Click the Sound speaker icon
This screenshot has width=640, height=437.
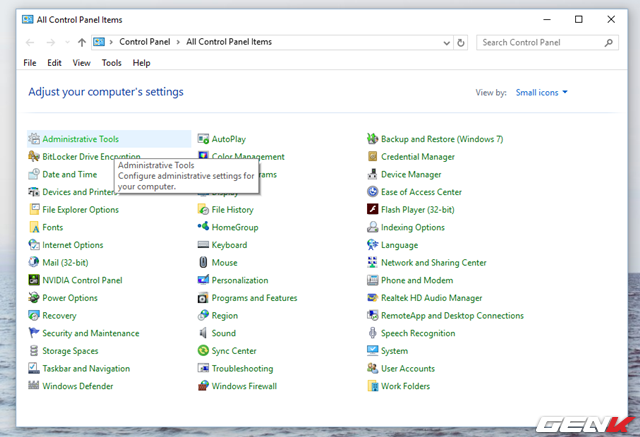pyautogui.click(x=203, y=333)
